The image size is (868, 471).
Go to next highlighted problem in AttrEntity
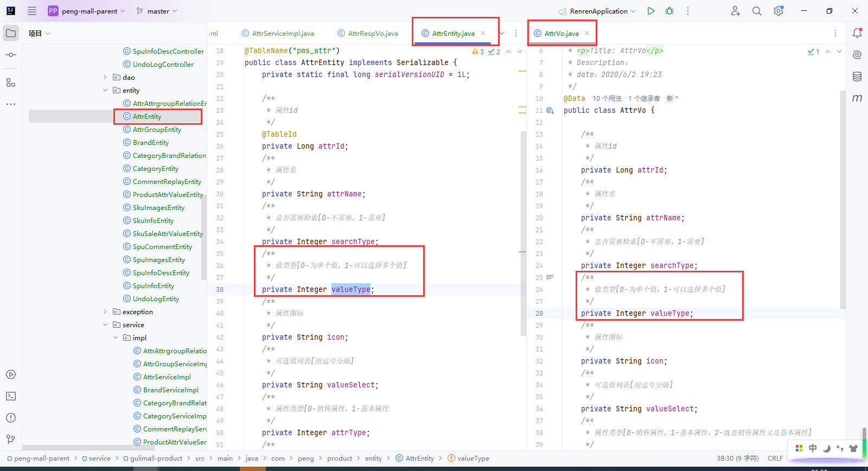click(x=520, y=52)
